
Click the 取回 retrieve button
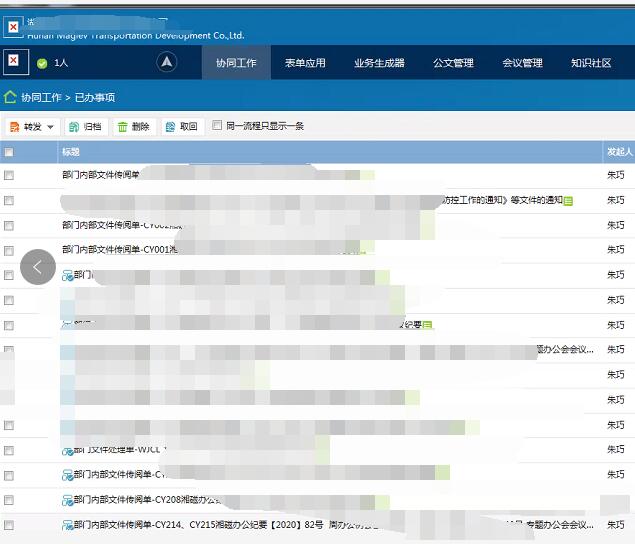182,127
